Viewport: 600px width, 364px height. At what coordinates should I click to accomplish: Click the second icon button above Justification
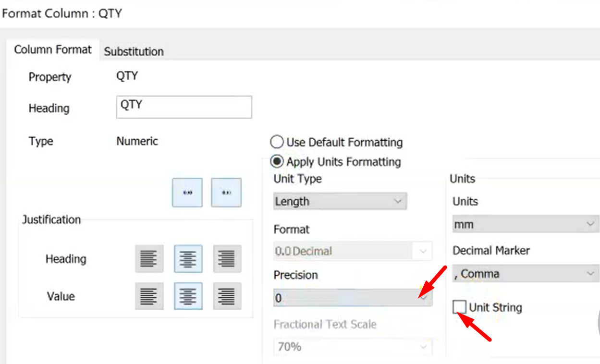click(226, 192)
